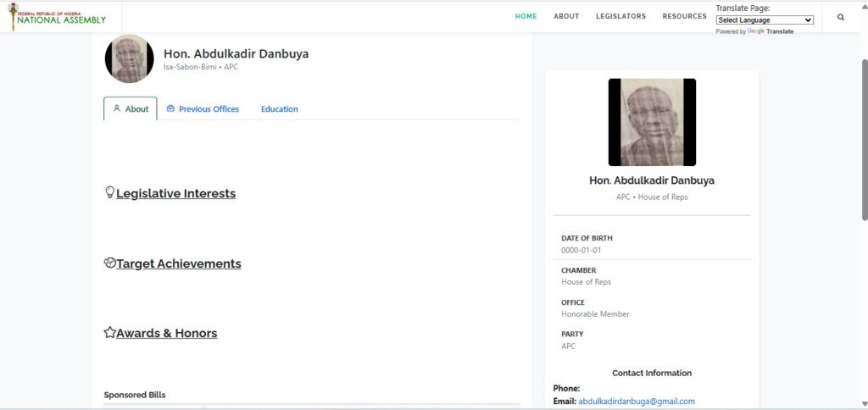Switch to the Education tab

279,109
